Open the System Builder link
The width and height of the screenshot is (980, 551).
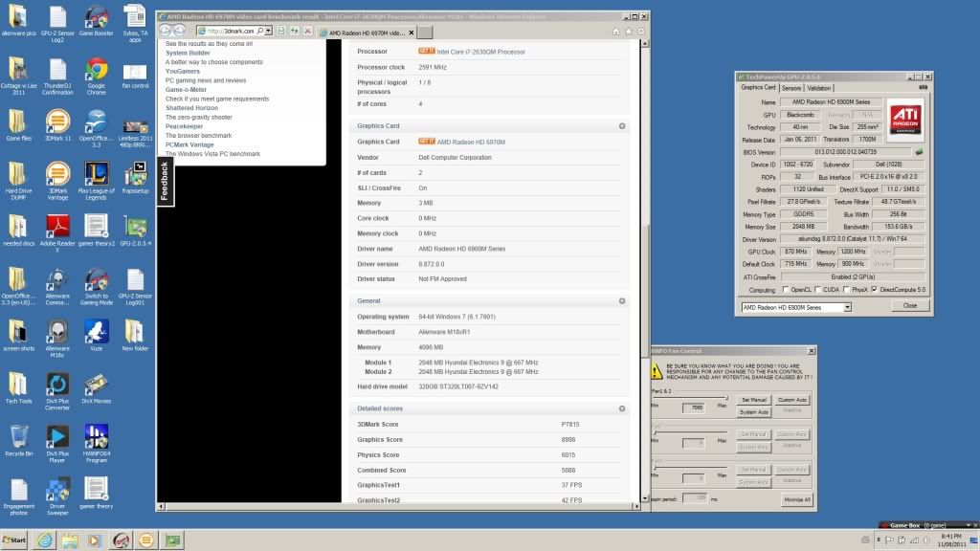coord(188,54)
